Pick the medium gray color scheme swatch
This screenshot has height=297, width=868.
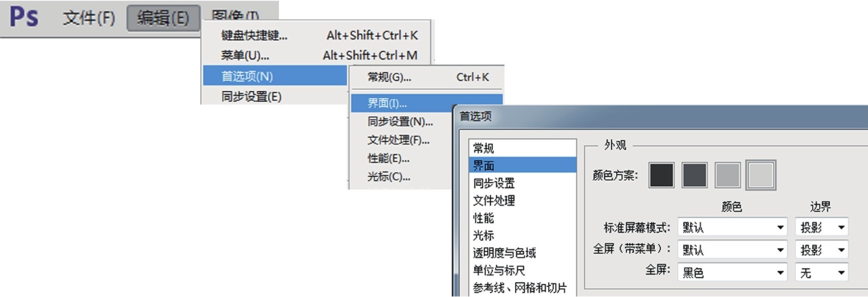(x=728, y=175)
